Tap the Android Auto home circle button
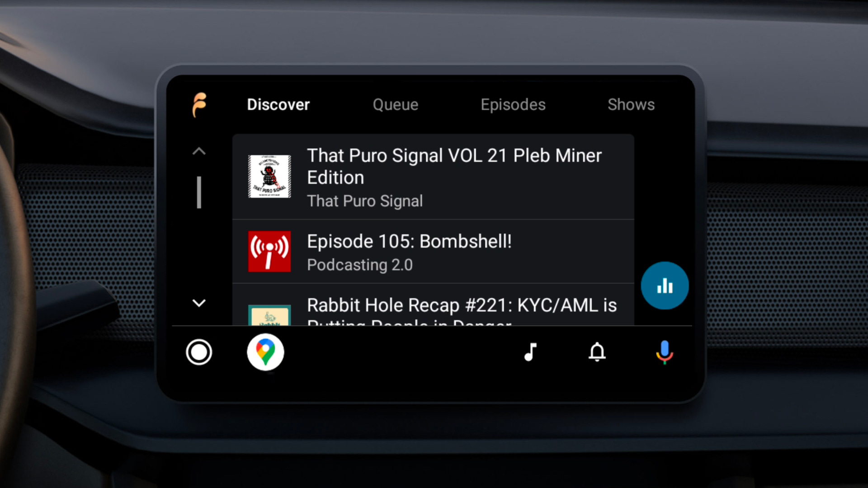868x488 pixels. tap(199, 352)
